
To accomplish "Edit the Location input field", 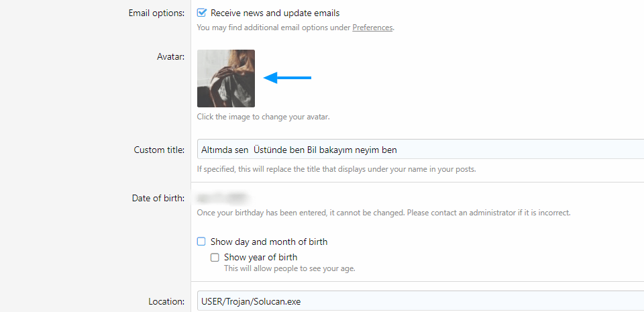I will (x=421, y=301).
